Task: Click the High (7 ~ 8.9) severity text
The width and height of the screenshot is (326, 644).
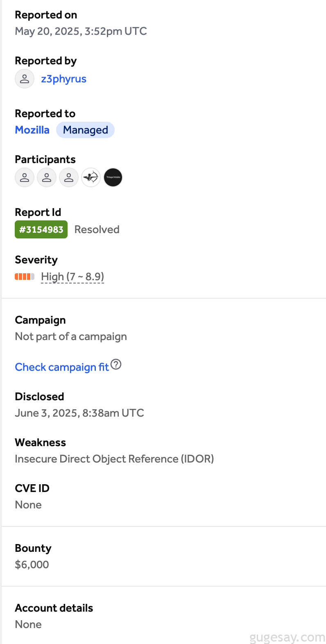Action: pyautogui.click(x=72, y=277)
